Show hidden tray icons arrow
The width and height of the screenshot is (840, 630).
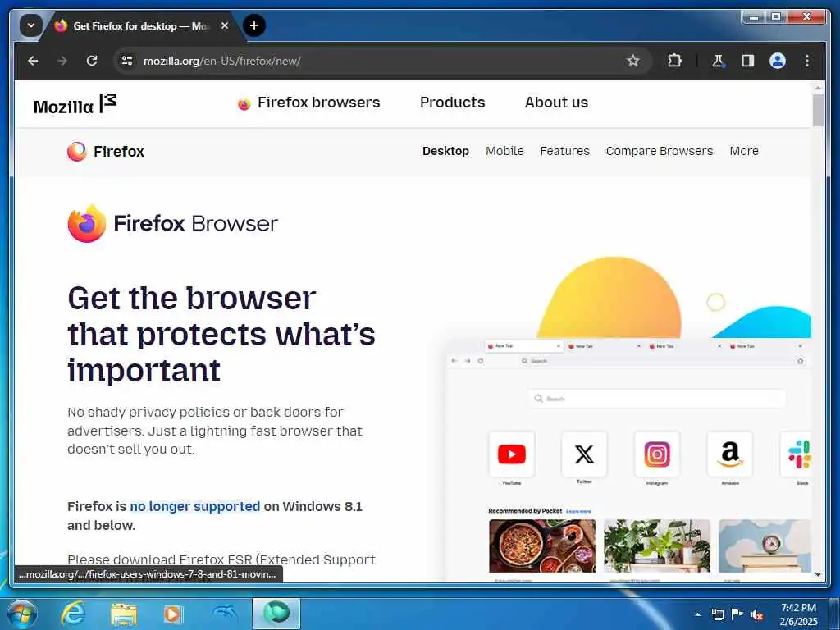[x=697, y=614]
